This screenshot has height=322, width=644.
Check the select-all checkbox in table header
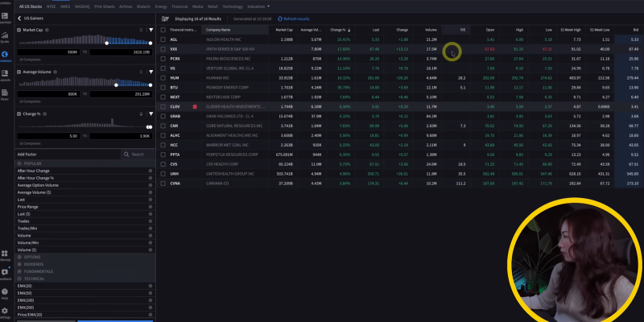(163, 29)
